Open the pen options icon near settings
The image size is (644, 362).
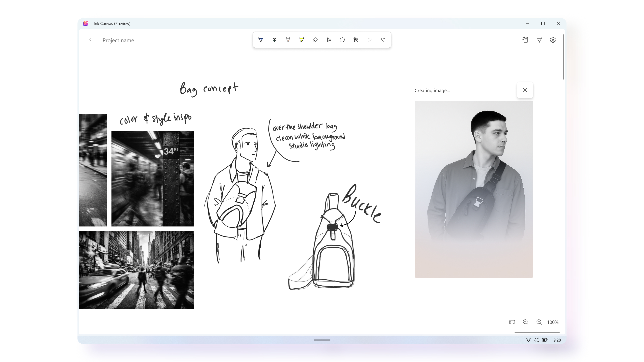pyautogui.click(x=539, y=40)
